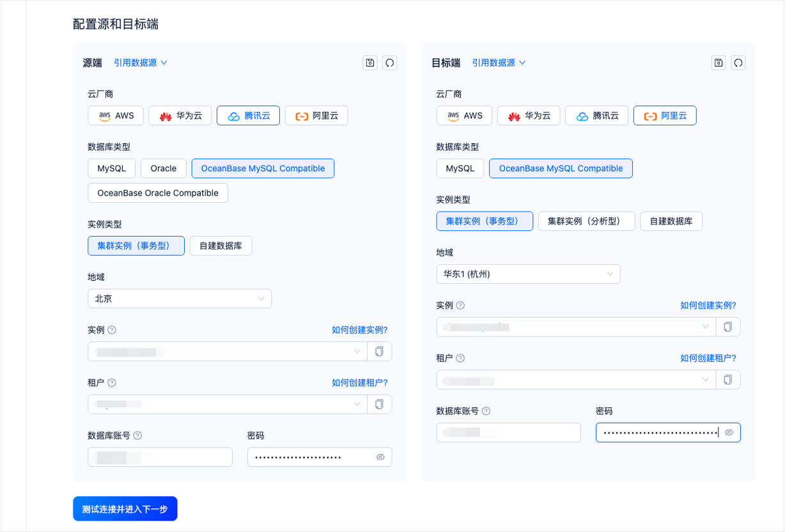Viewport: 785px width, 532px height.
Task: Open target 如何创建实例? link
Action: coord(708,306)
